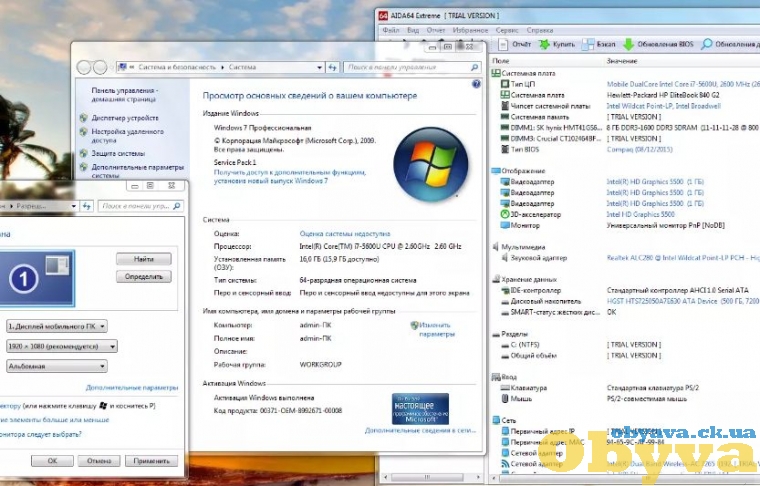Image resolution: width=760 pixels, height=486 pixels.
Task: Click the Бэкап backup toolbar icon
Action: point(587,45)
